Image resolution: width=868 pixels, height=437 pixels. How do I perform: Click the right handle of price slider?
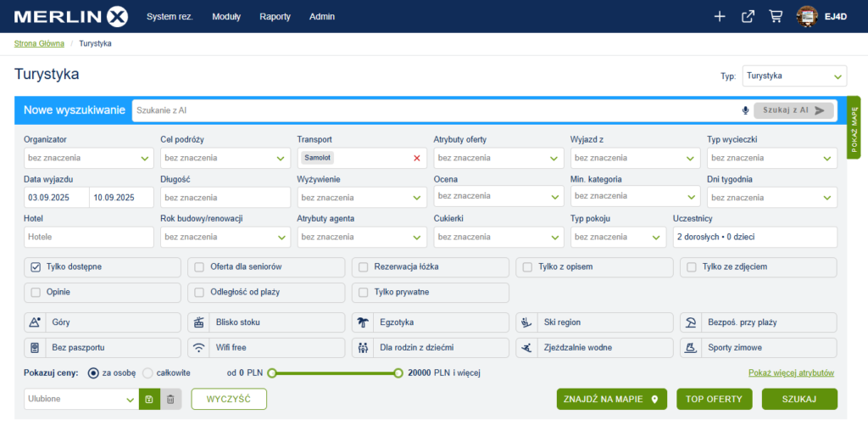pos(398,373)
